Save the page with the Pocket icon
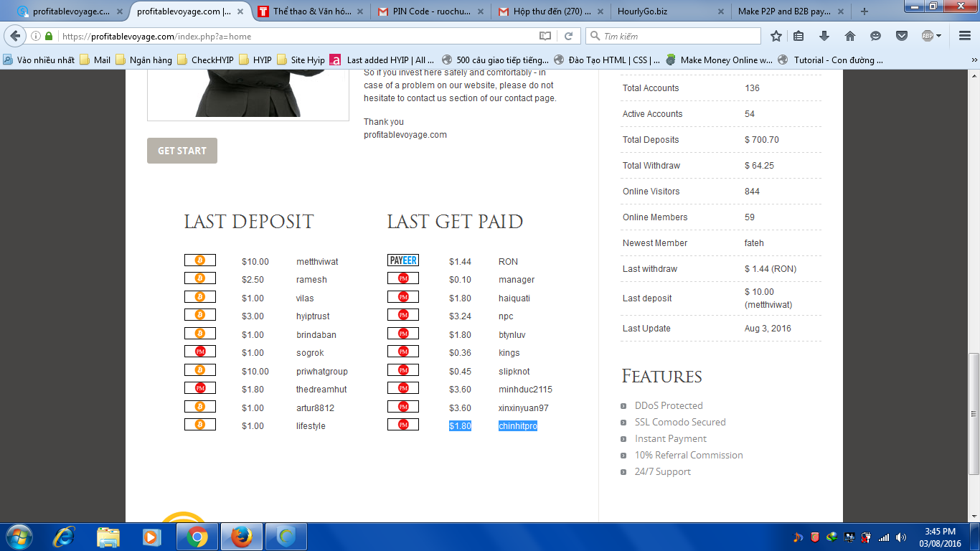Viewport: 980px width, 551px height. click(902, 36)
